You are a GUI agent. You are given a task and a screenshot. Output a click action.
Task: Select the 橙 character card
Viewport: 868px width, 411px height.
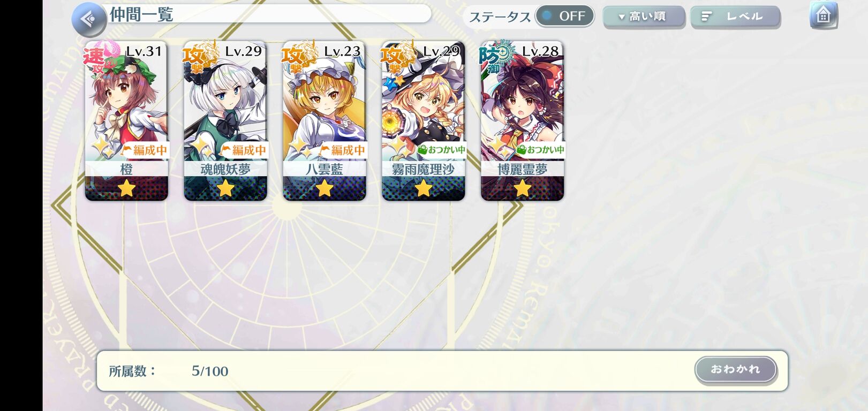[x=126, y=121]
